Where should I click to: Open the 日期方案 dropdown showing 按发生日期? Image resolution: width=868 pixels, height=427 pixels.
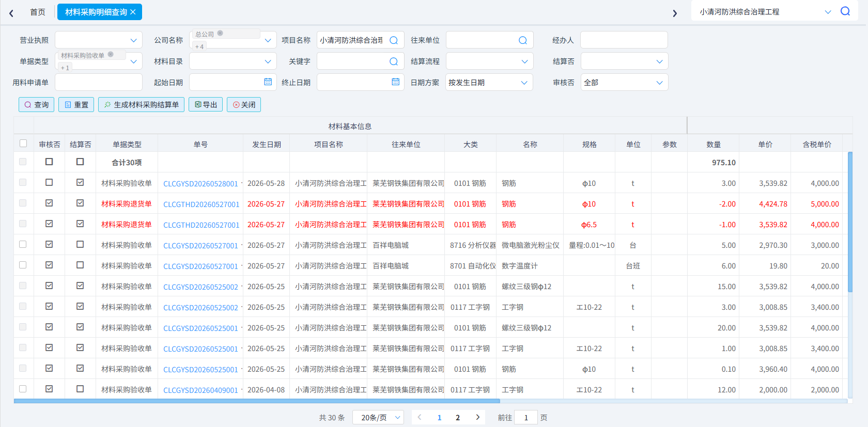pos(489,83)
